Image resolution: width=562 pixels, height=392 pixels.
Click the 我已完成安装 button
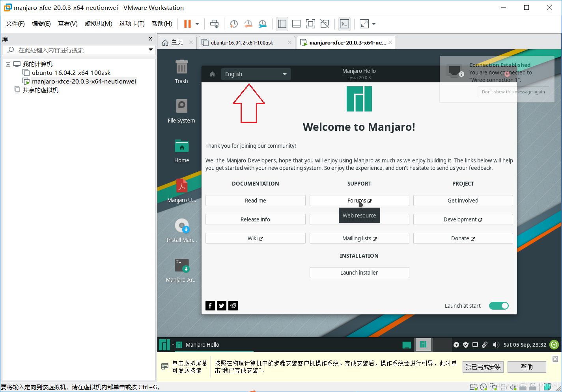483,367
